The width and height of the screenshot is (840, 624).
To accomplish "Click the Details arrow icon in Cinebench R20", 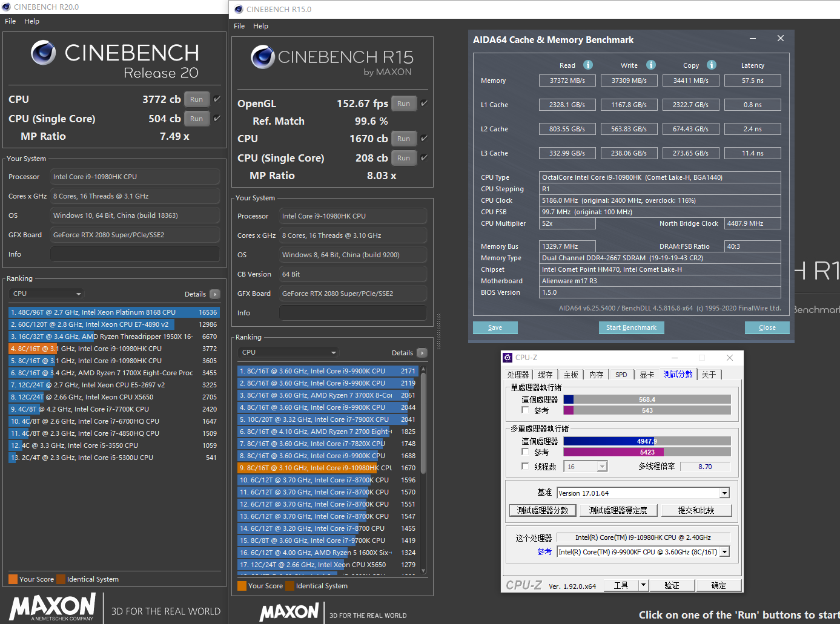I will pyautogui.click(x=214, y=294).
